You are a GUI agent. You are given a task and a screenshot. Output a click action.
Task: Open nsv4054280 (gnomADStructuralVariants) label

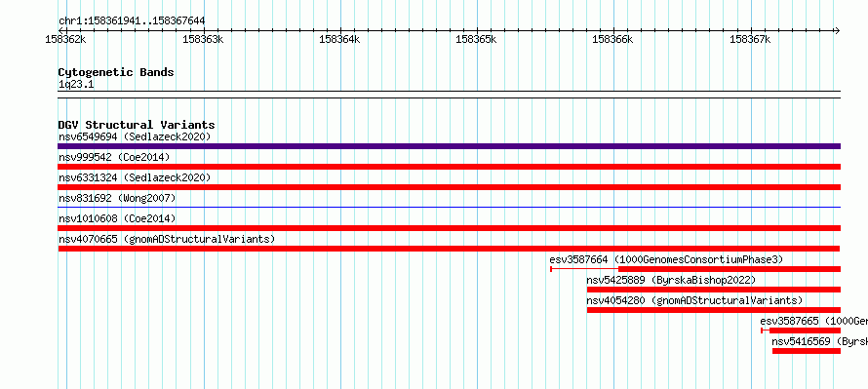694,300
